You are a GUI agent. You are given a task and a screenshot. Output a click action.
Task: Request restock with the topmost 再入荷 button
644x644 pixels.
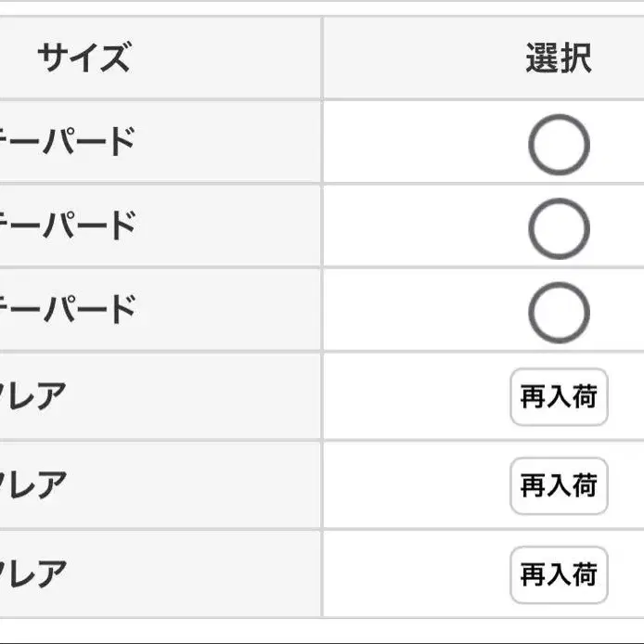559,397
